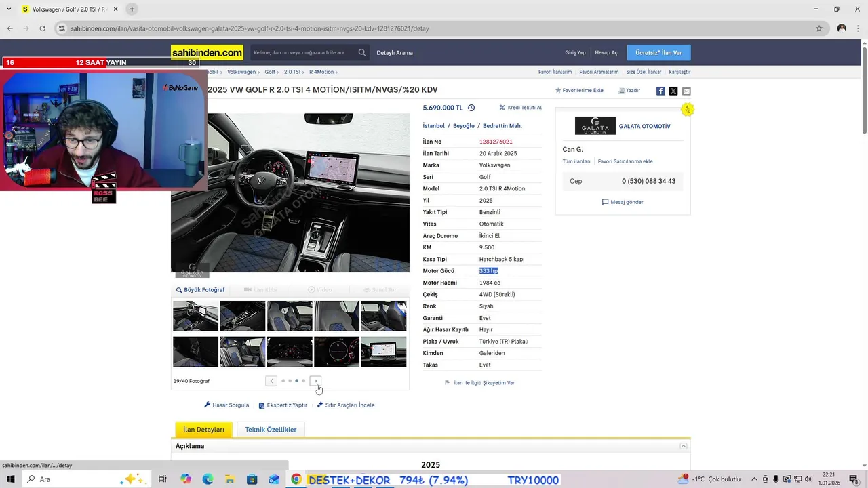
Task: Click the Video tab
Action: pos(319,290)
